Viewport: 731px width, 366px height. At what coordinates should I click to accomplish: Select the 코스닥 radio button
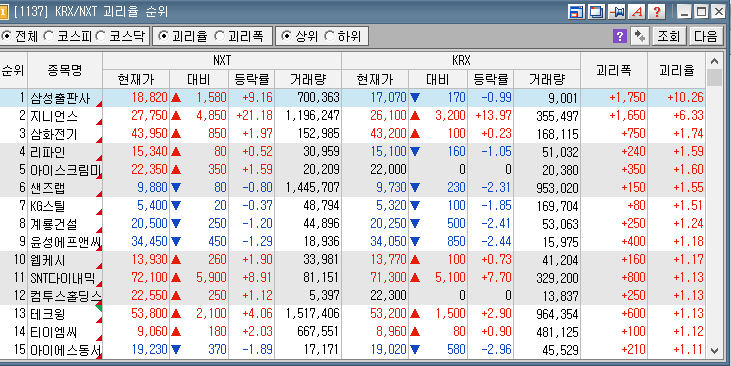coord(101,36)
